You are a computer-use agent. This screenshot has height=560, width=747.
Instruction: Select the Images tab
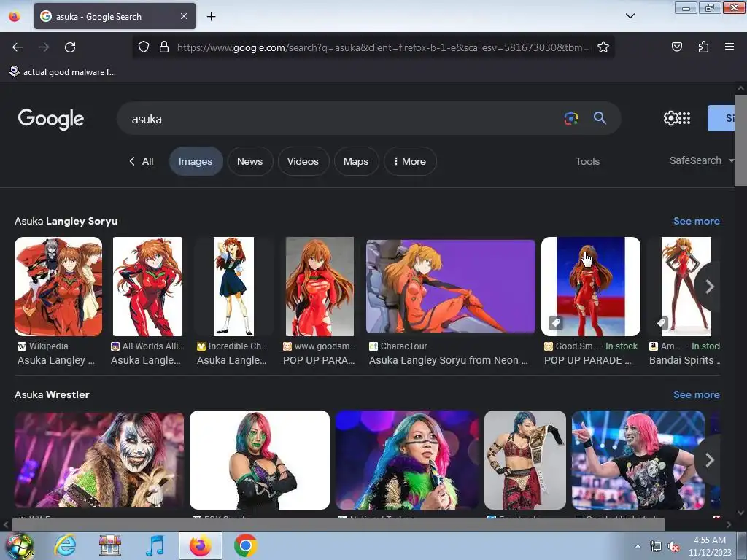(x=196, y=161)
